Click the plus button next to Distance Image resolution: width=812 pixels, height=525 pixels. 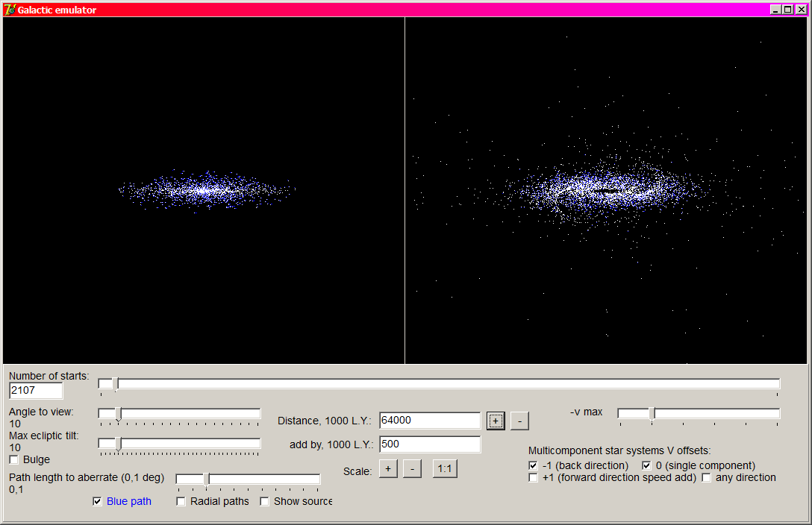(x=496, y=421)
